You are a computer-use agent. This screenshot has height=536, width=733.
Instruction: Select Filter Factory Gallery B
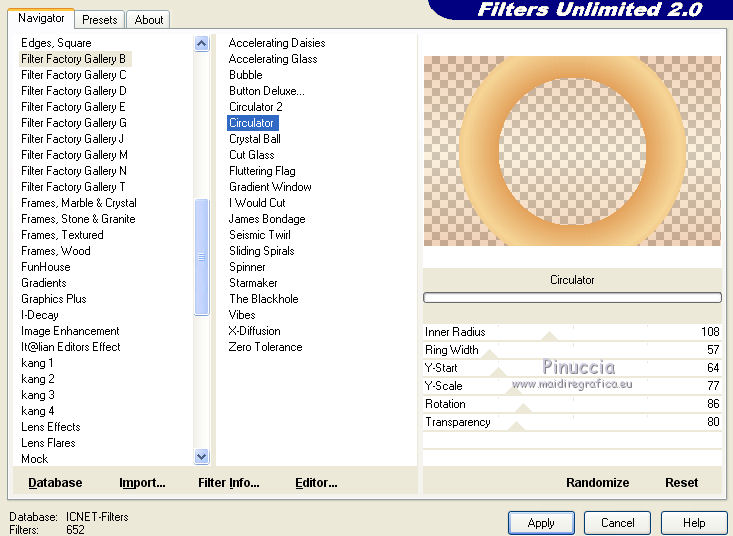pos(74,59)
